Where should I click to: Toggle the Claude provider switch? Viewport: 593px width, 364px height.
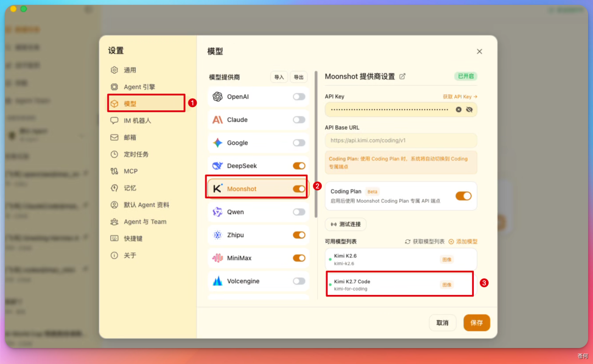[x=299, y=120]
